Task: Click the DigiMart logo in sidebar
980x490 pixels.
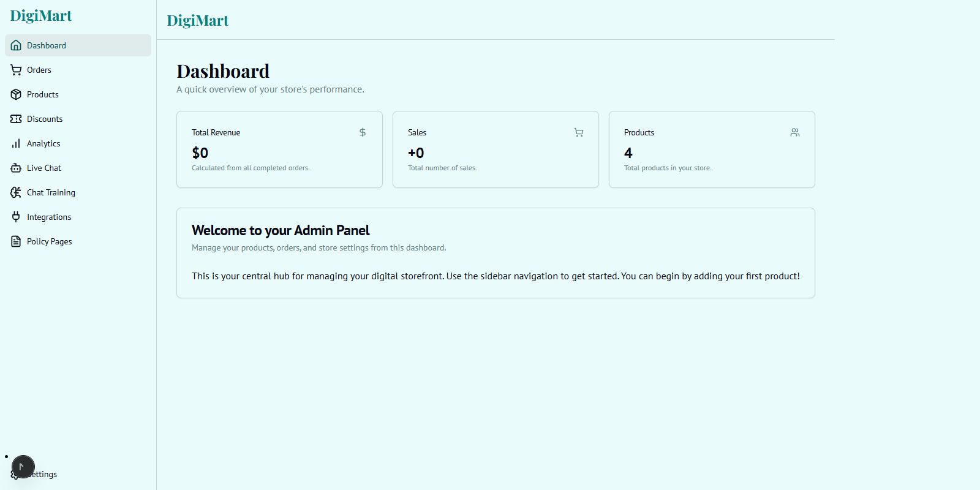Action: pyautogui.click(x=41, y=16)
